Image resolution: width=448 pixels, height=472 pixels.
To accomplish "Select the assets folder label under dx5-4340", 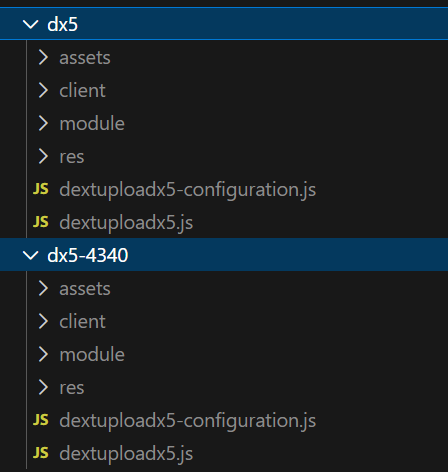I will [85, 289].
